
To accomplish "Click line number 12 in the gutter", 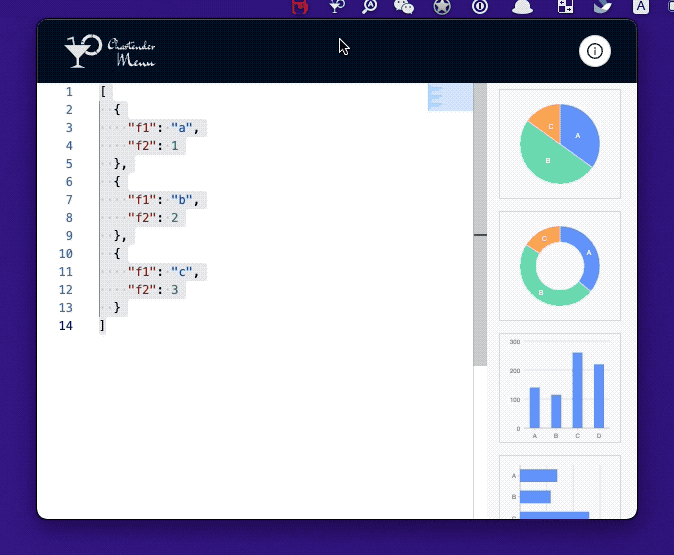I will coord(65,290).
